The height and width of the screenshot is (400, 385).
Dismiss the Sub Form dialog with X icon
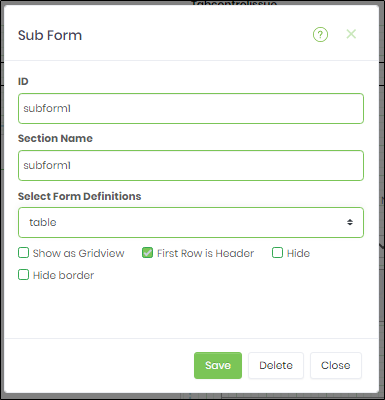[x=351, y=34]
